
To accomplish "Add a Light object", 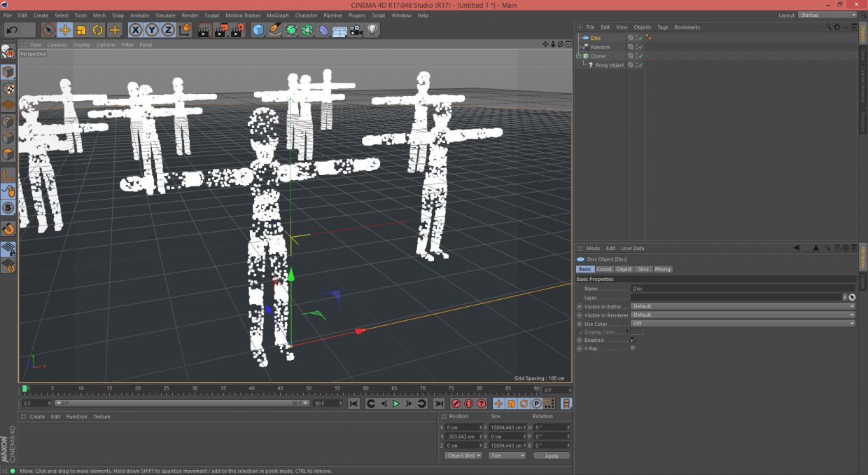I will tap(372, 30).
